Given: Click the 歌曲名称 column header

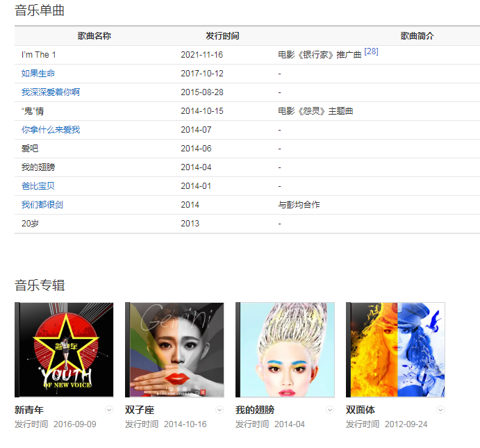Looking at the screenshot, I should [x=94, y=36].
